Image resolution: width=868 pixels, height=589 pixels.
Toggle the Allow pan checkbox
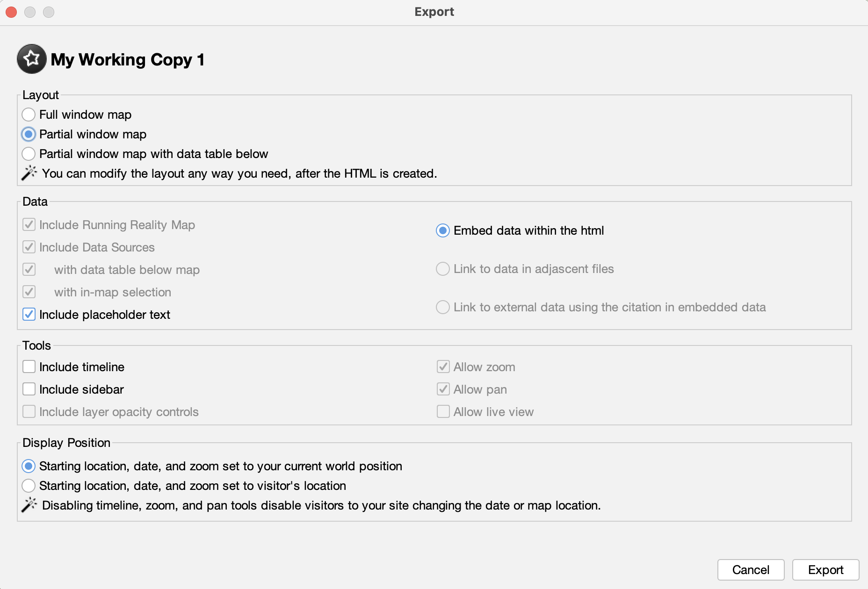coord(442,389)
